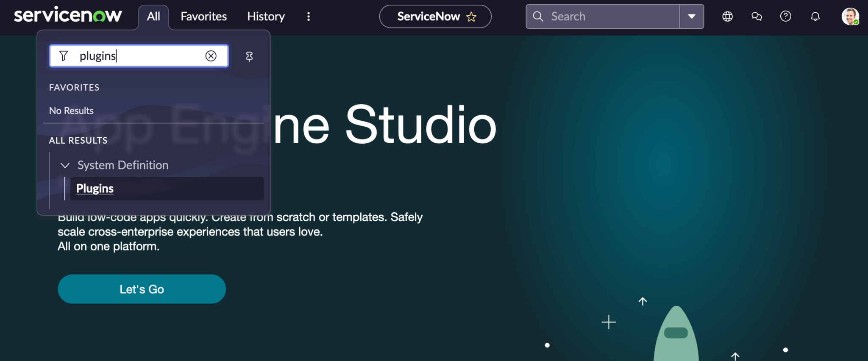Click the magnifier icon in Search
Viewport: 868px width, 361px height.
pyautogui.click(x=538, y=17)
